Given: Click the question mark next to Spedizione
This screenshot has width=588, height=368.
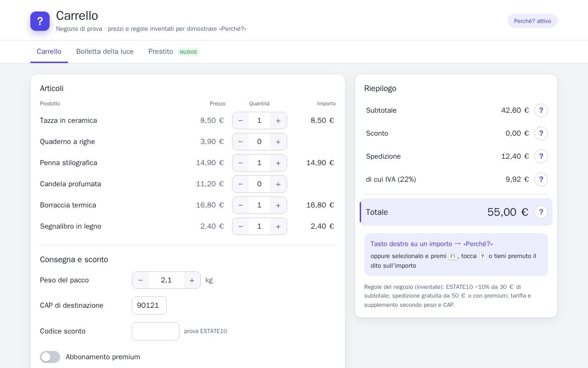Looking at the screenshot, I should (x=541, y=156).
